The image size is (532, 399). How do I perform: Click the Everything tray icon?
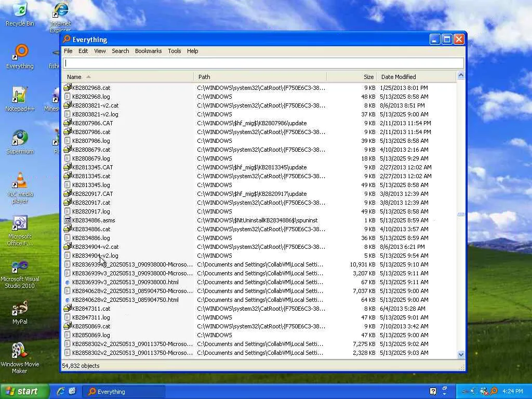[495, 391]
